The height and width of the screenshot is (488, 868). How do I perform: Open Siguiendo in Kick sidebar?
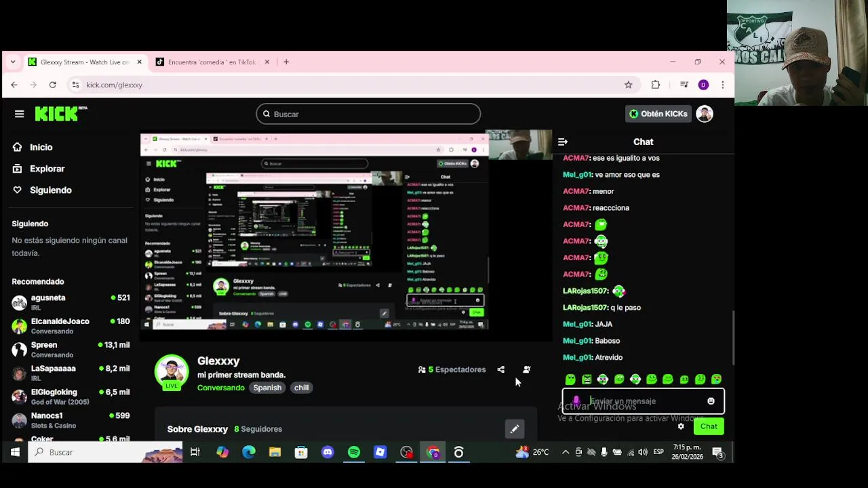42,190
